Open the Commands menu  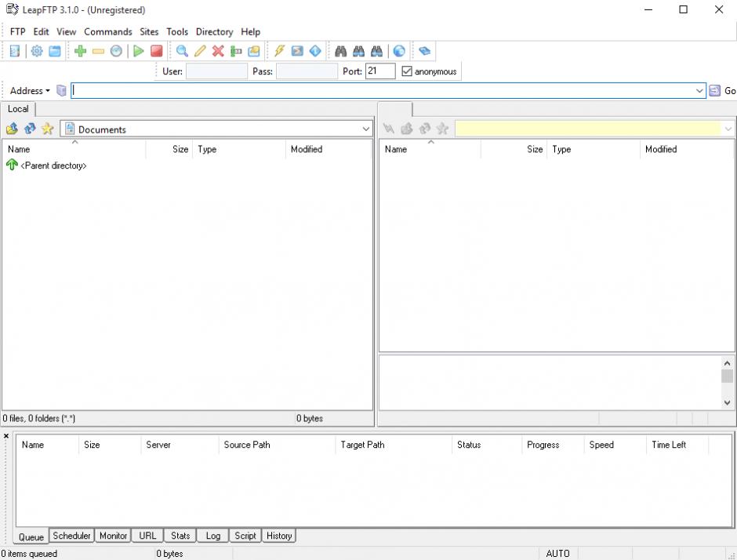tap(108, 31)
